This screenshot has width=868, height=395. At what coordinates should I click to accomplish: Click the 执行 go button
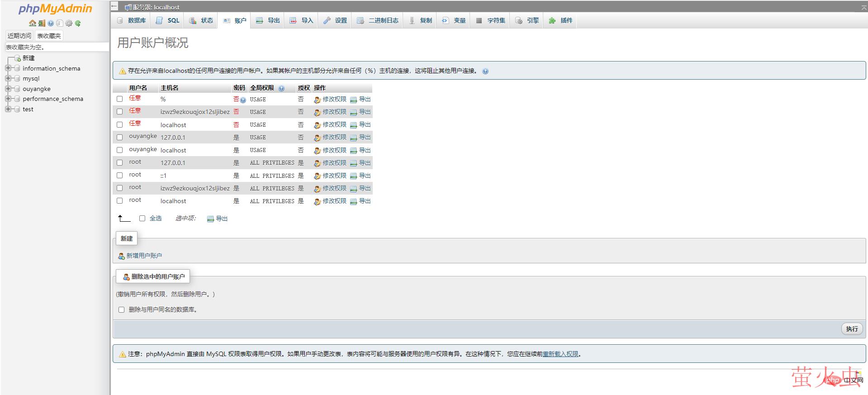pos(852,329)
